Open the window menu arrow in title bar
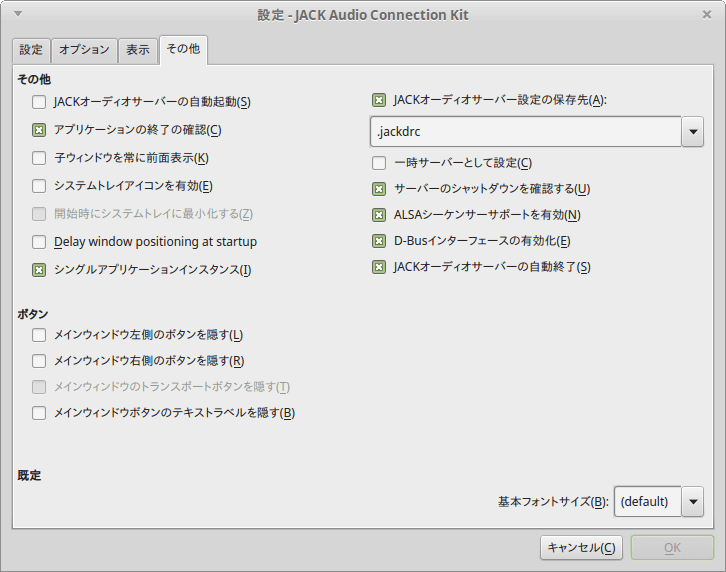 click(18, 14)
